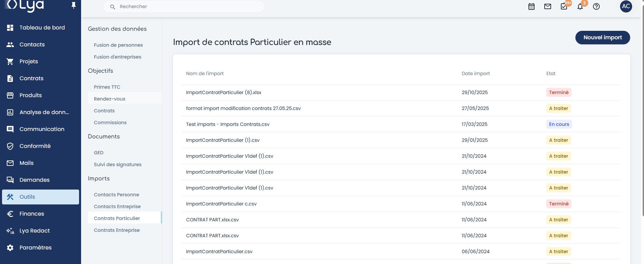Image resolution: width=644 pixels, height=264 pixels.
Task: Open Fusion de personnes link
Action: click(118, 45)
